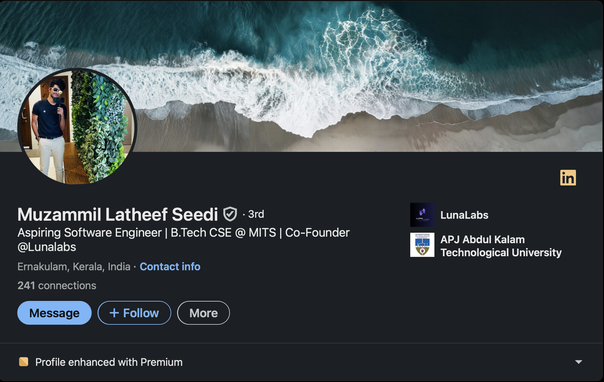
Task: Click the Ernakulam, Kerala, India location text
Action: pos(74,266)
